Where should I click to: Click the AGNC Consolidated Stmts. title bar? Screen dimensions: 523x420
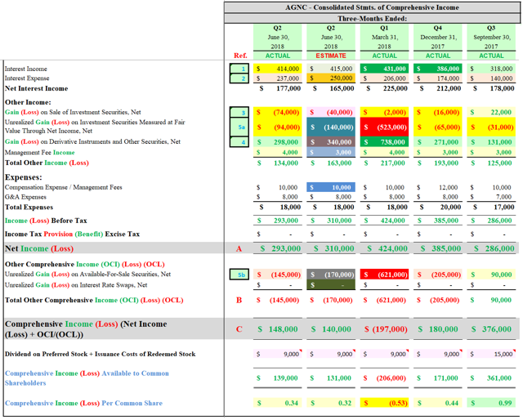pos(372,7)
